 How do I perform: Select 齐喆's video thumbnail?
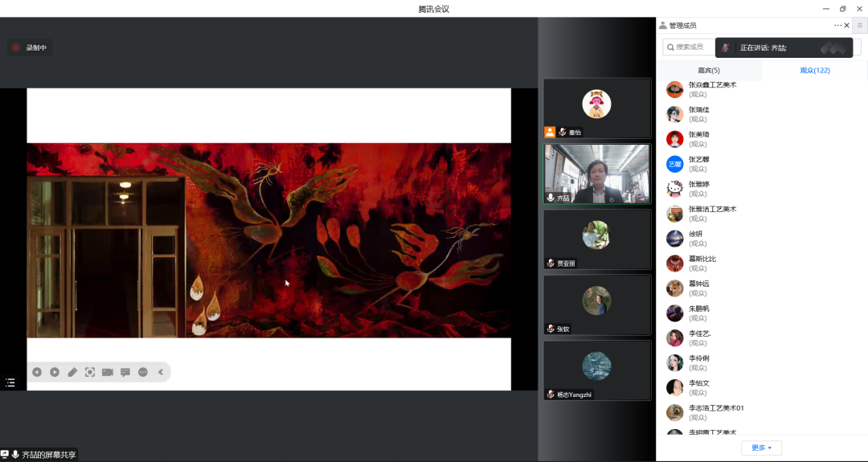[596, 174]
